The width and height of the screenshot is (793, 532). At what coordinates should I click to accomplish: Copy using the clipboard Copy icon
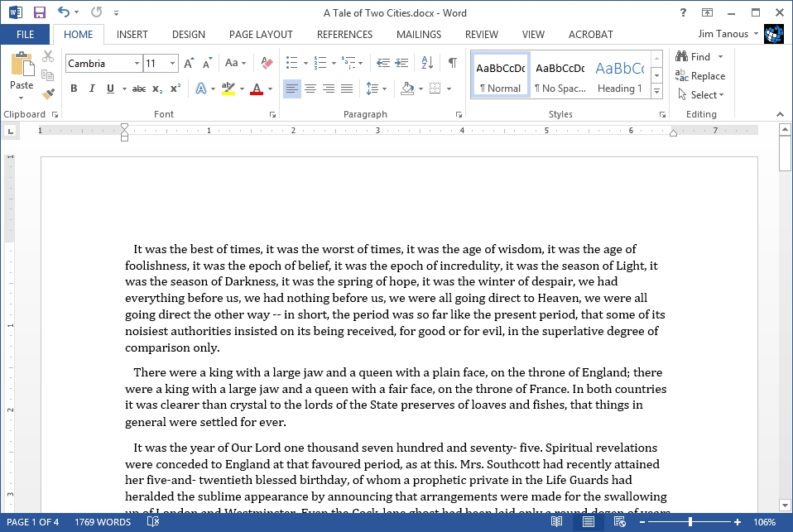[48, 75]
